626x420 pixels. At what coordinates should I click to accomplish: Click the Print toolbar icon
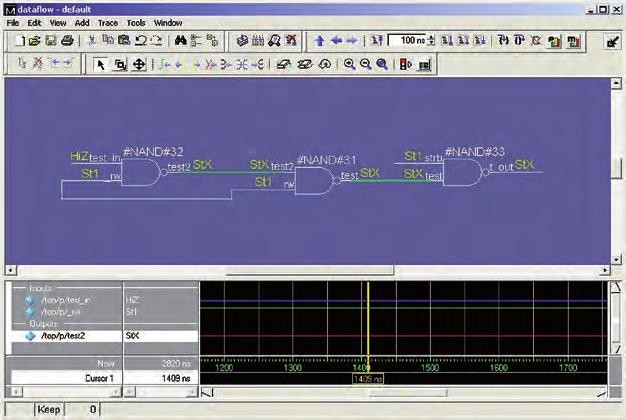(67, 41)
